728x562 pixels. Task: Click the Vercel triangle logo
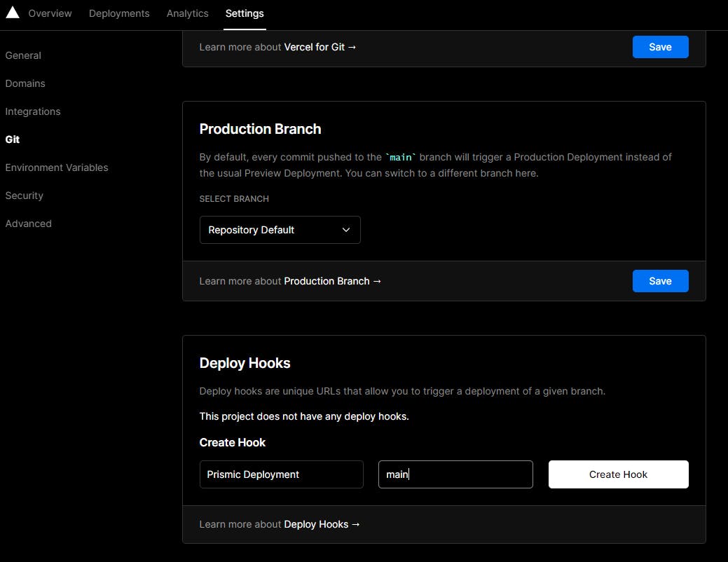click(x=13, y=13)
